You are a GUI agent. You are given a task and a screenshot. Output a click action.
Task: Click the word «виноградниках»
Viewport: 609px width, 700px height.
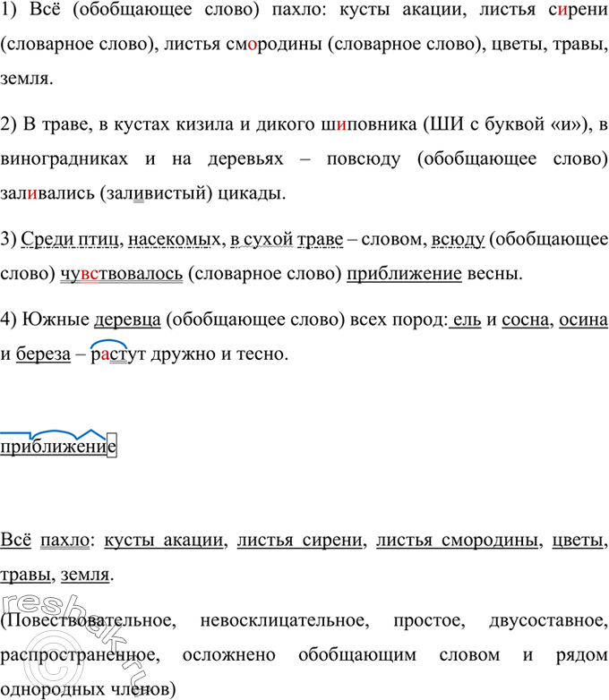[64, 159]
